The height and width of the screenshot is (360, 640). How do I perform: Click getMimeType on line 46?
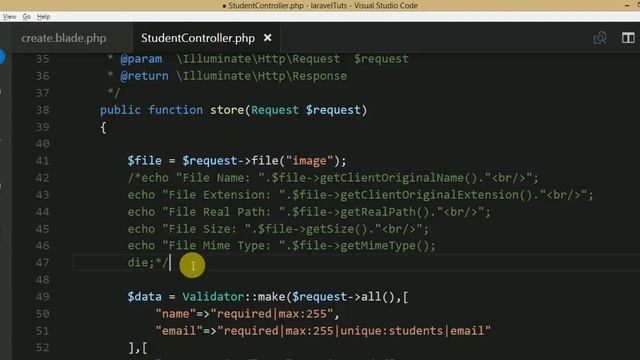[x=378, y=246]
